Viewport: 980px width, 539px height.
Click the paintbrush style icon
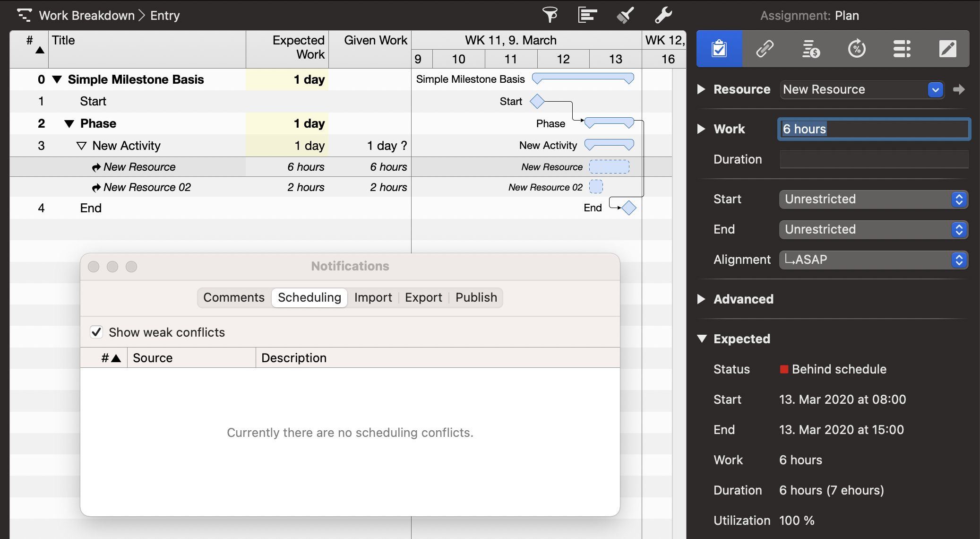(625, 15)
